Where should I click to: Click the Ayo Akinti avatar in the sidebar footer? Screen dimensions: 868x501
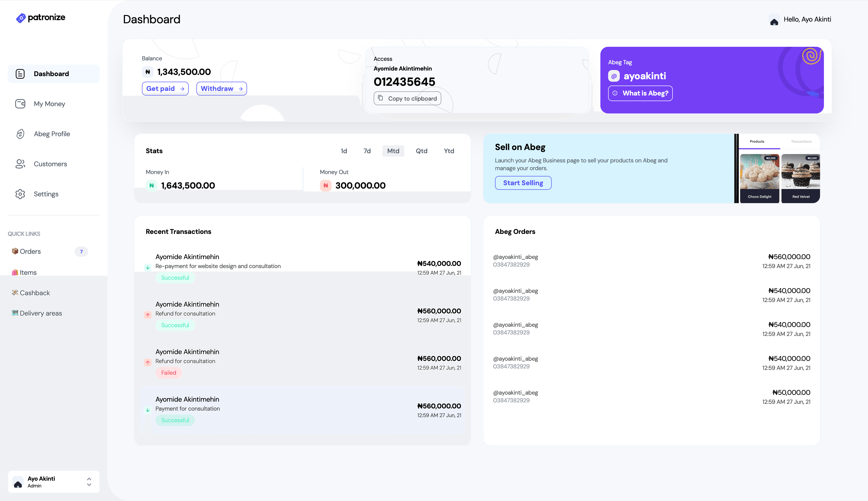18,482
